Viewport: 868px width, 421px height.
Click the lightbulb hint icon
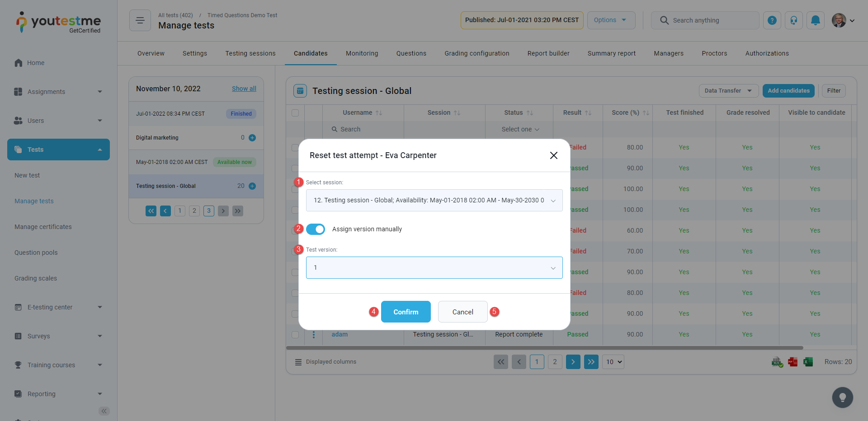tap(842, 398)
